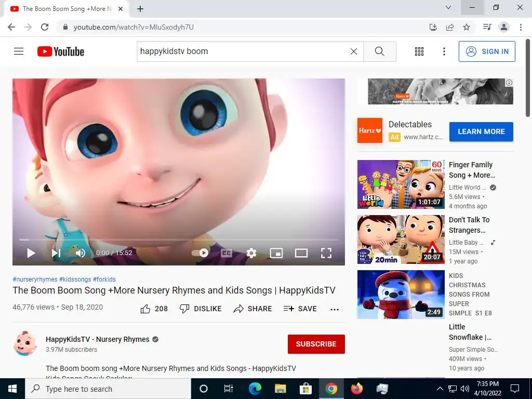Select the Finger Family Song title
This screenshot has height=399, width=532.
[x=472, y=170]
